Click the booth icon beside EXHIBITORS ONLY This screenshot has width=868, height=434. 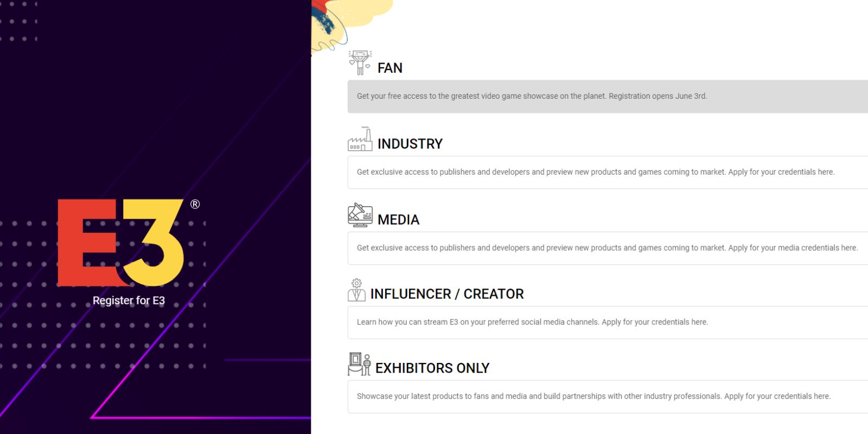(359, 362)
